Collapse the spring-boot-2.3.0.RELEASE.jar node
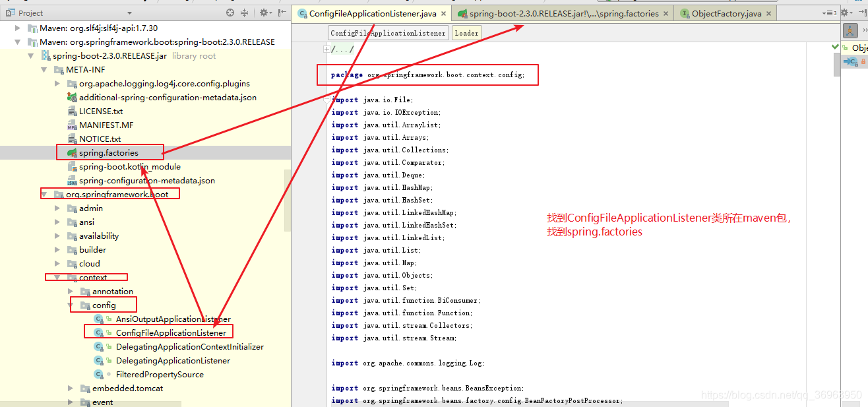The height and width of the screenshot is (407, 868). point(31,56)
